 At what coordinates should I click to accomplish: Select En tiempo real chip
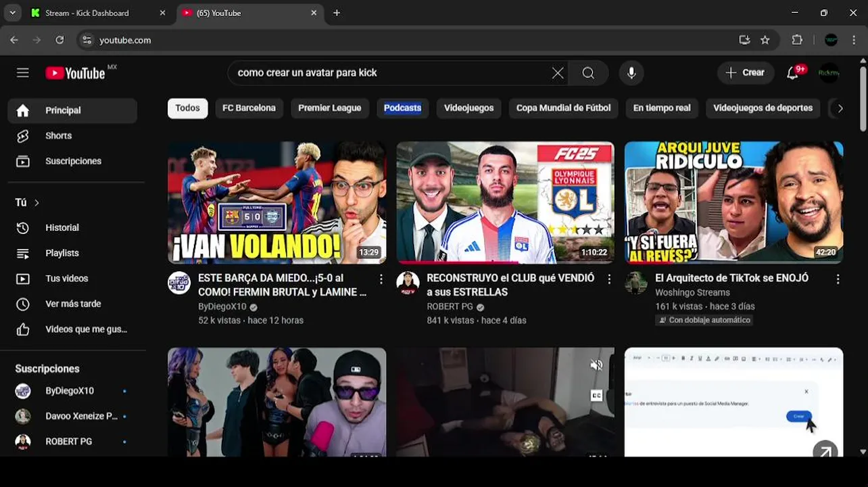(x=662, y=108)
